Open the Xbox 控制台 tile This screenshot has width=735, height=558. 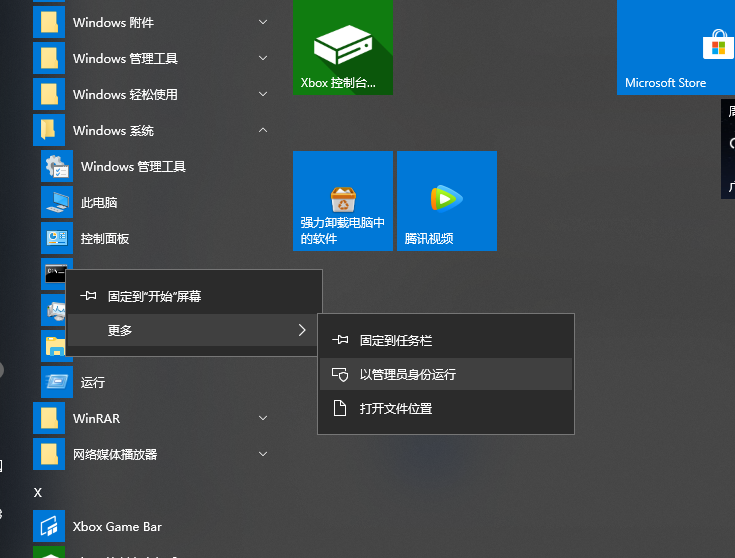[343, 47]
